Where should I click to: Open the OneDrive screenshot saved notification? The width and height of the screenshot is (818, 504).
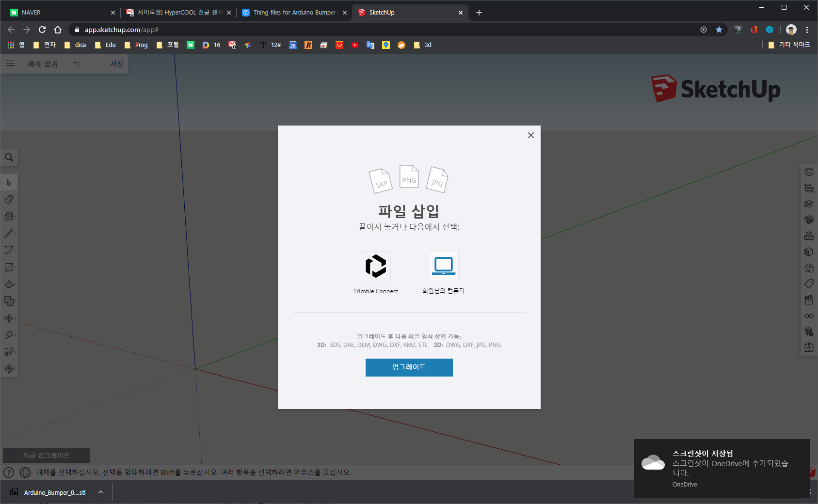722,468
